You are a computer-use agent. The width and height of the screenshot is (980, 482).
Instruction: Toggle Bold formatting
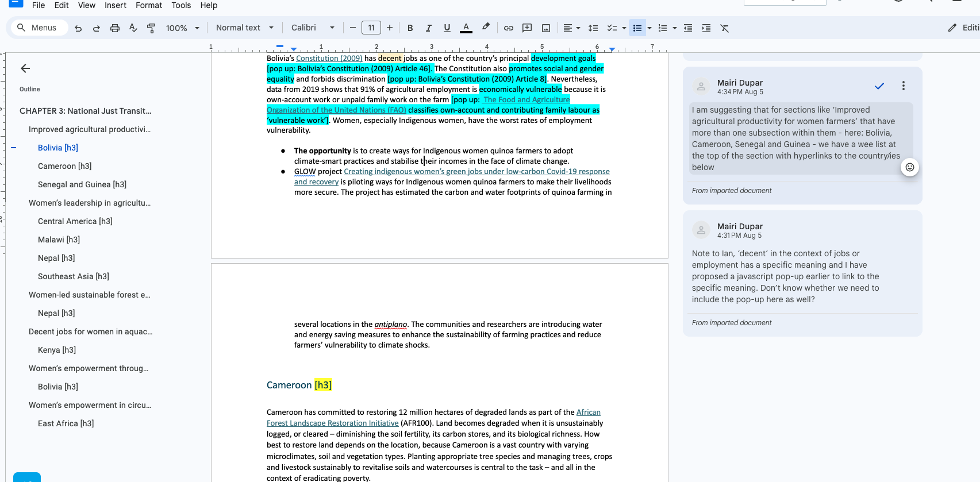[x=410, y=28]
